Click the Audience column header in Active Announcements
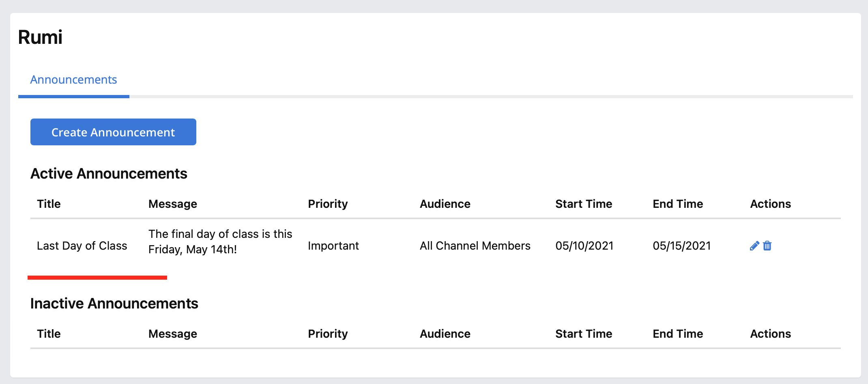The width and height of the screenshot is (868, 384). (x=445, y=204)
